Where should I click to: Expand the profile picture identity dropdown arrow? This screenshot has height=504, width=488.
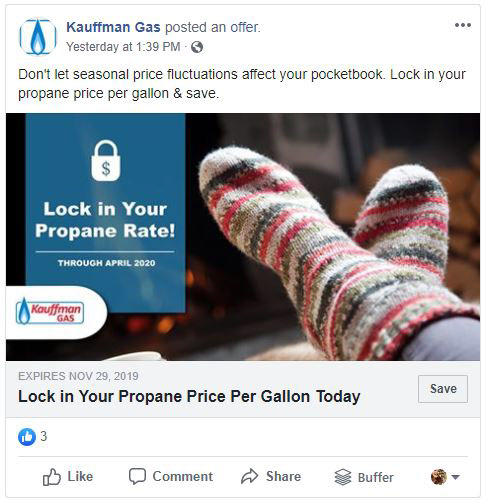pyautogui.click(x=455, y=477)
